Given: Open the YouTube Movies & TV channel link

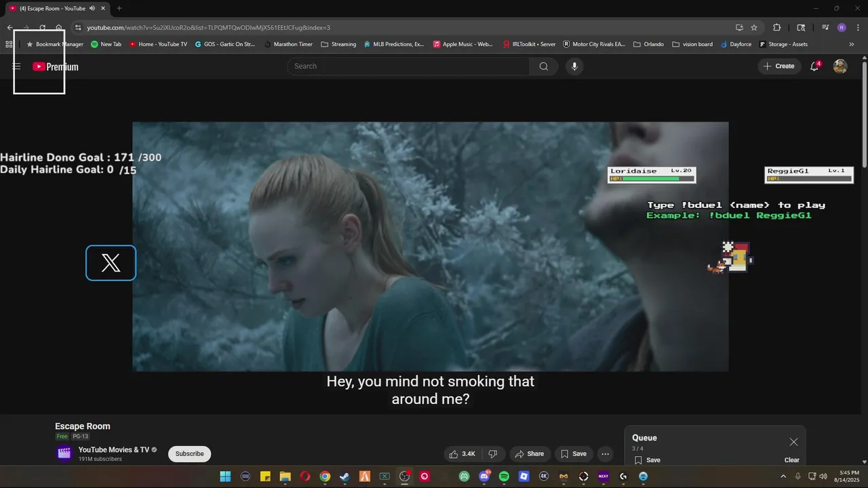Looking at the screenshot, I should [113, 450].
